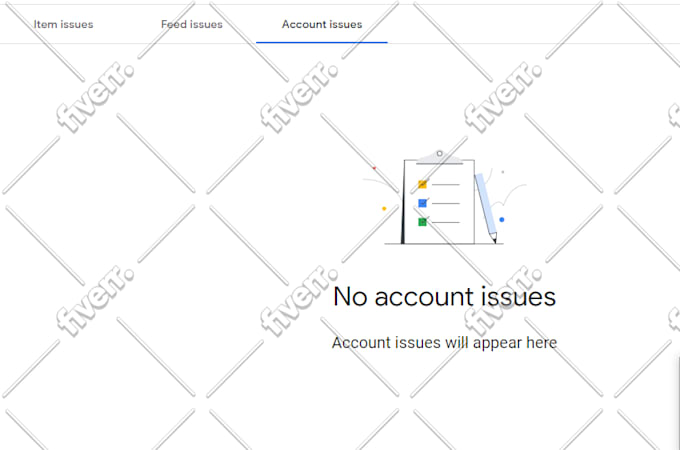Click the 'No account issues' heading
680x450 pixels.
[x=445, y=297]
